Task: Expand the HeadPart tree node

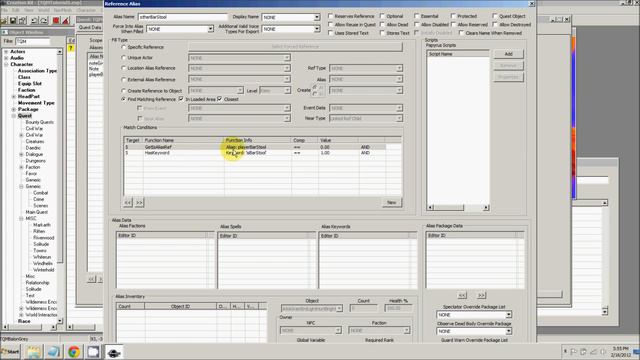Action: point(13,97)
